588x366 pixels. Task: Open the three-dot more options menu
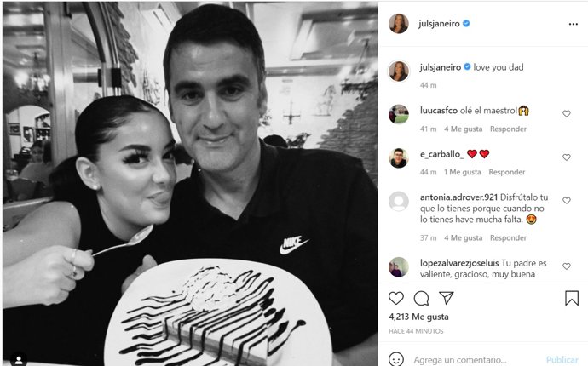(573, 24)
